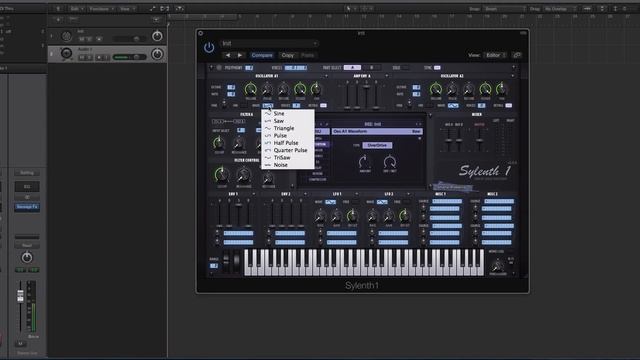Image resolution: width=640 pixels, height=360 pixels.
Task: Choose Sine from waveform menu
Action: click(288, 113)
